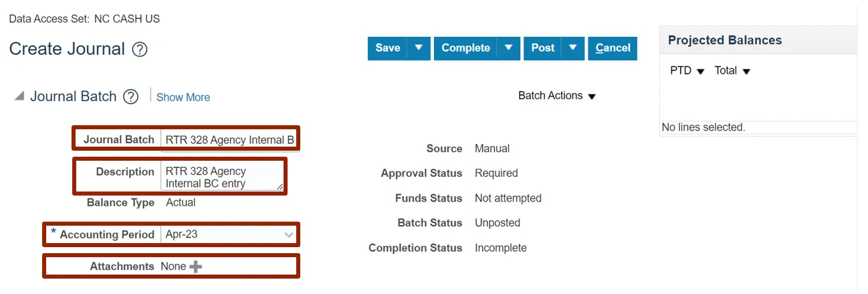Expand the Accounting Period dropdown
The image size is (868, 294).
[288, 235]
